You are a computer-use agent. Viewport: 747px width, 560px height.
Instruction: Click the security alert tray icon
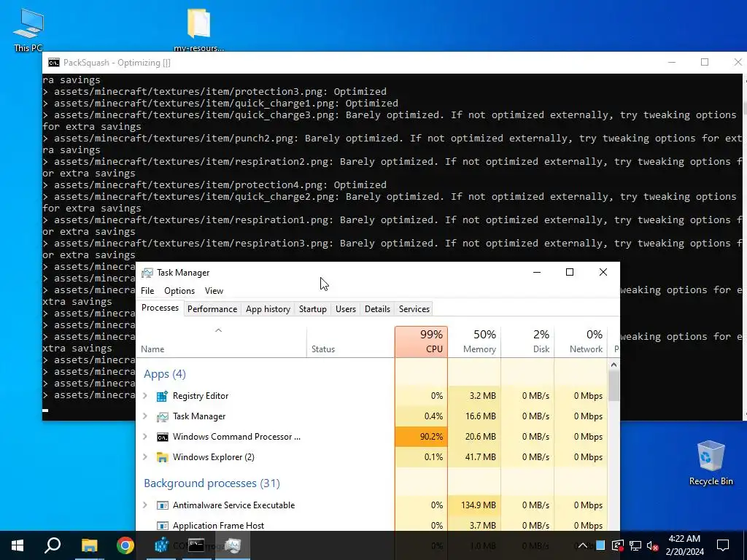pos(617,545)
